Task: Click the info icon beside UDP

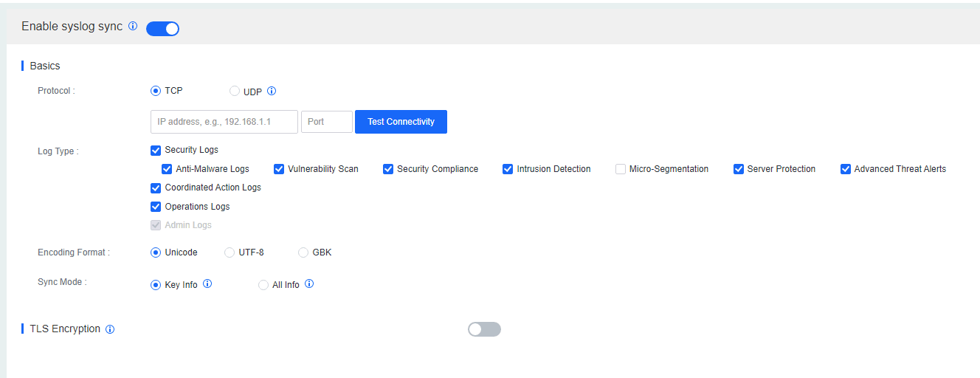Action: 272,92
